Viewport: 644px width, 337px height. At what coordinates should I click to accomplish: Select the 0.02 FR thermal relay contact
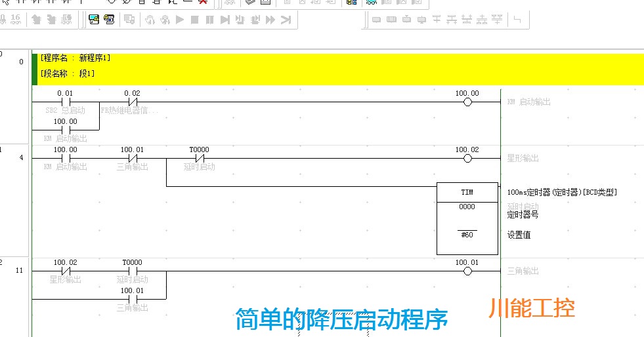[x=132, y=102]
